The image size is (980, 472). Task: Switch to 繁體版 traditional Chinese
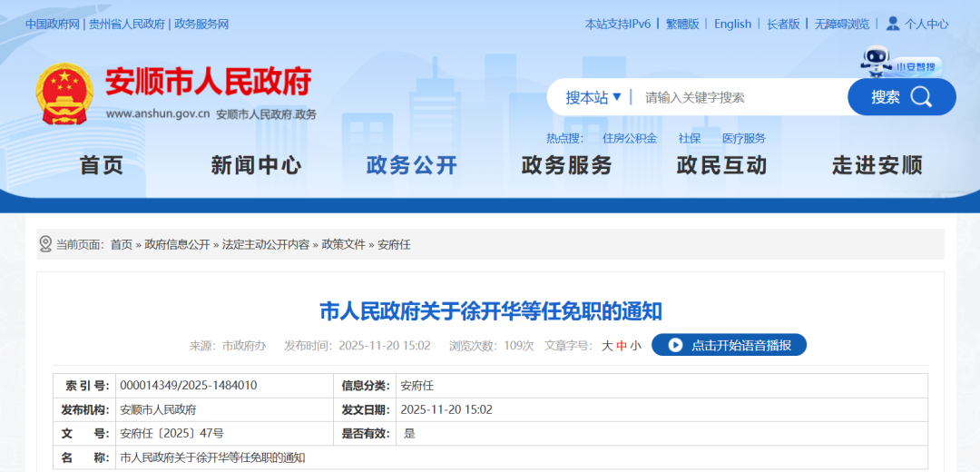682,25
